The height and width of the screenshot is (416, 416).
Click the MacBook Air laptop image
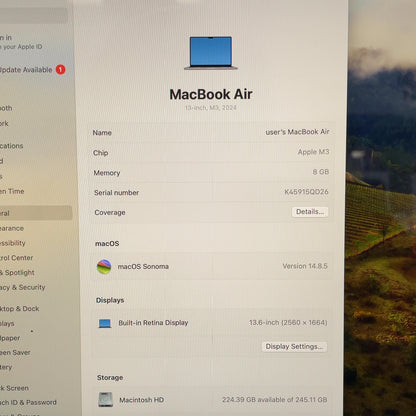click(211, 53)
